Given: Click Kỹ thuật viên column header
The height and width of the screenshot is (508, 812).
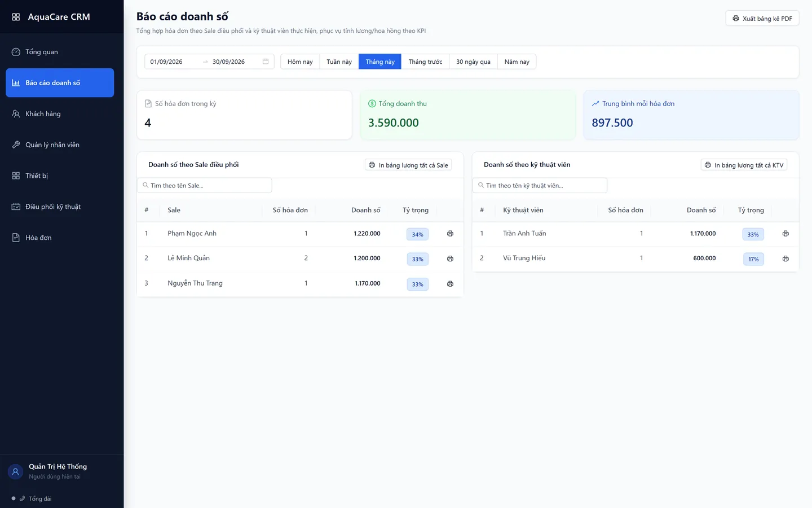Looking at the screenshot, I should [x=523, y=211].
